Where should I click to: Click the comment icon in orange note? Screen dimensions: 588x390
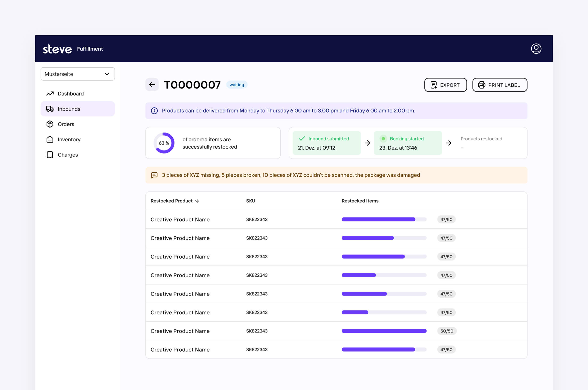tap(154, 175)
